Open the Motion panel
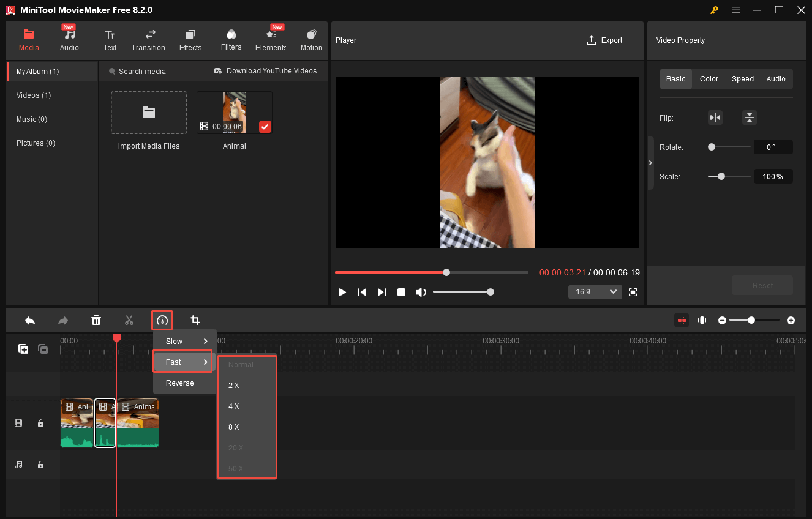812x519 pixels. 311,40
